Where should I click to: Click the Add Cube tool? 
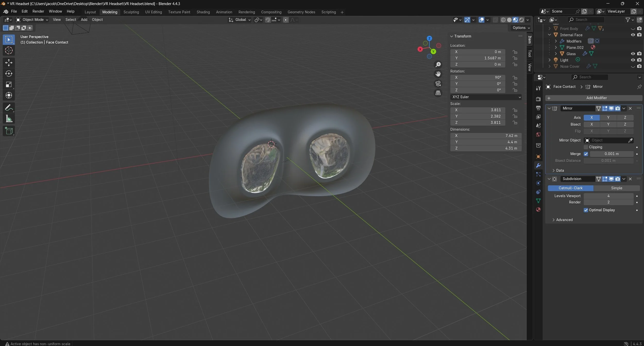[9, 131]
